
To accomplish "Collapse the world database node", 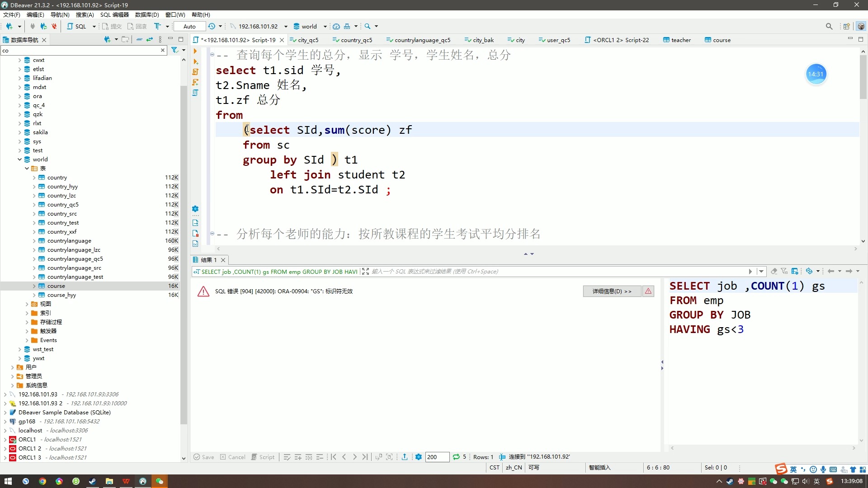I will (19, 159).
